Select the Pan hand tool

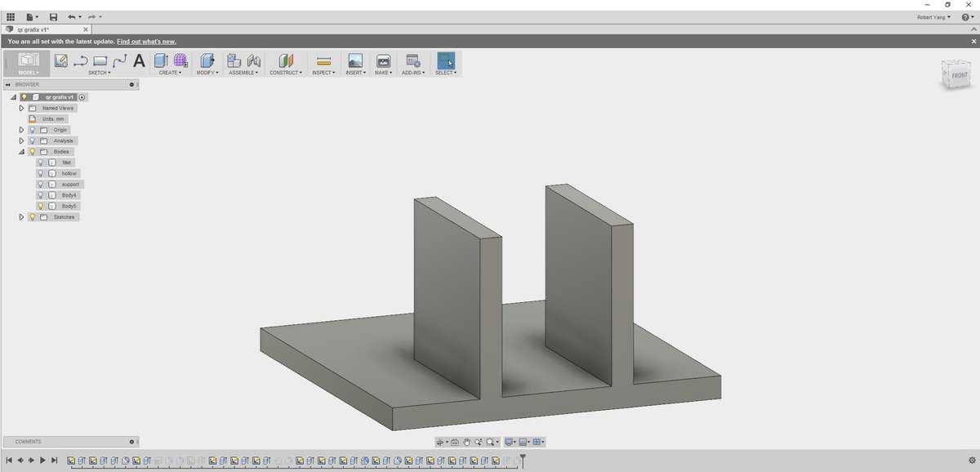[466, 442]
